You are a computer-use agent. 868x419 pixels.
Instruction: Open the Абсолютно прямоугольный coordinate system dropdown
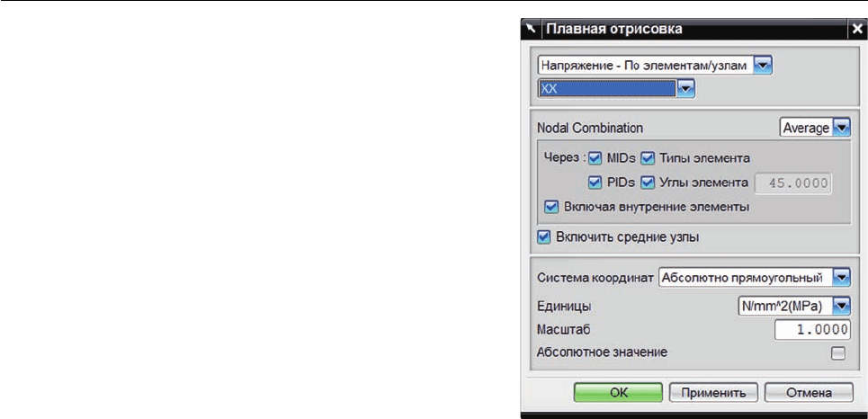841,277
